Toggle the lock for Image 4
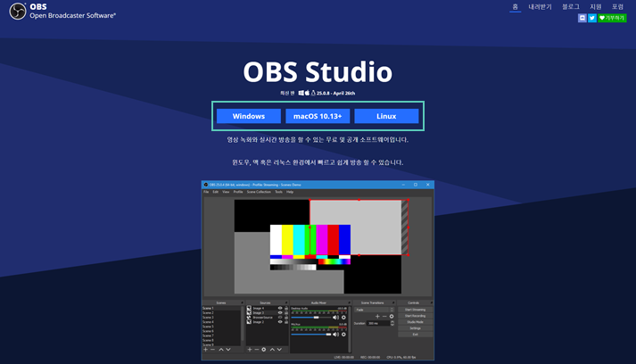The image size is (636, 364). click(x=286, y=309)
